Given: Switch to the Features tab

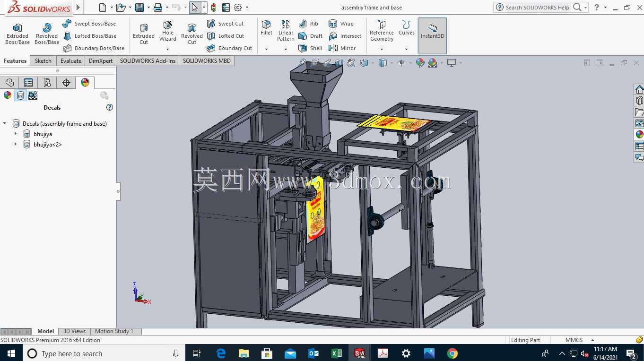Looking at the screenshot, I should click(15, 61).
